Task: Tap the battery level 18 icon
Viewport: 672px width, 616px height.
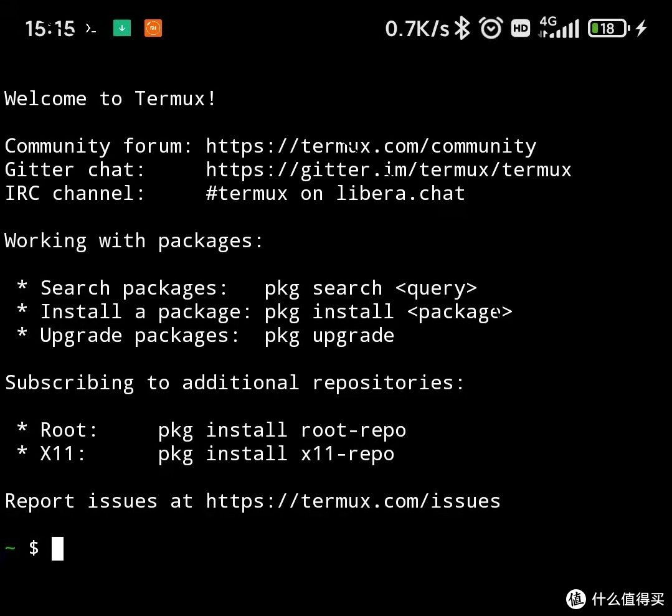Action: click(609, 29)
